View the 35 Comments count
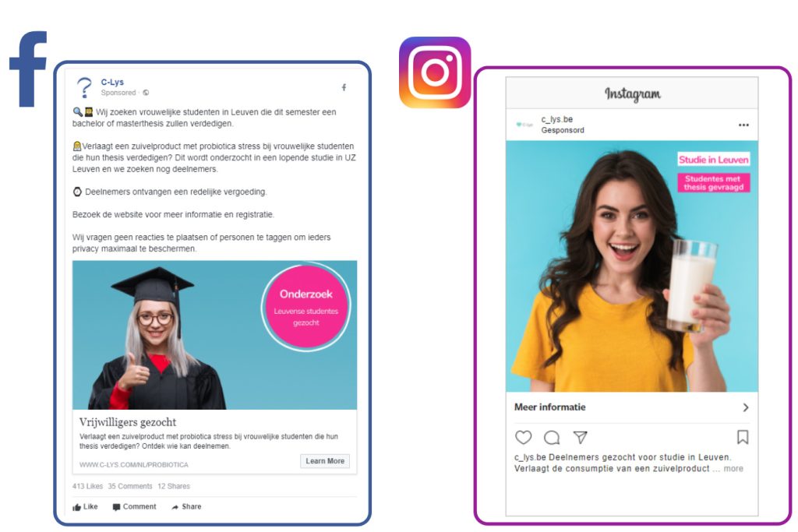The height and width of the screenshot is (532, 798). coord(130,486)
